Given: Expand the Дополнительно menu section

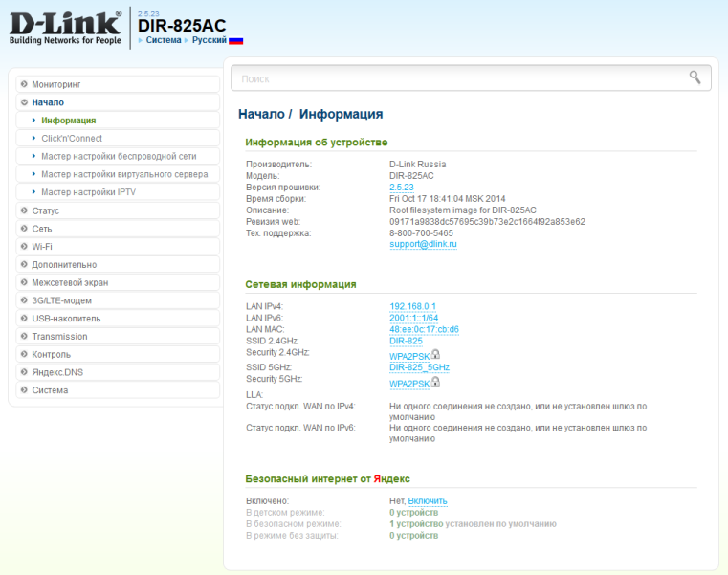Looking at the screenshot, I should [x=118, y=265].
